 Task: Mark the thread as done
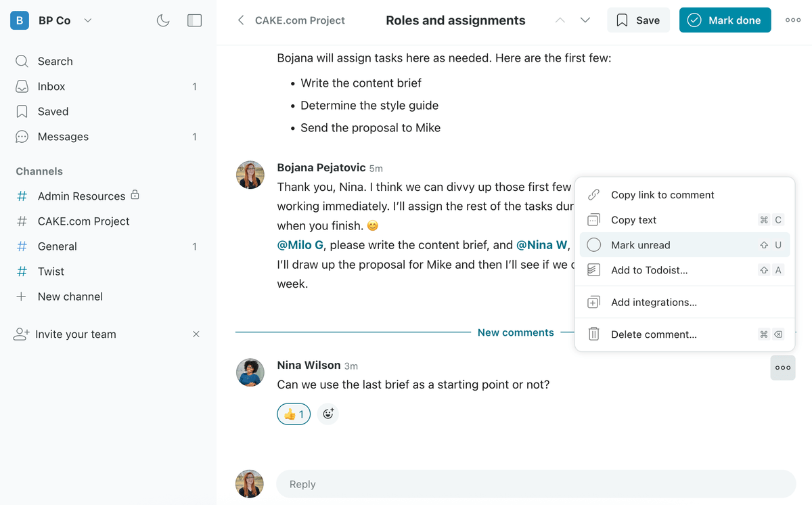[x=725, y=20]
